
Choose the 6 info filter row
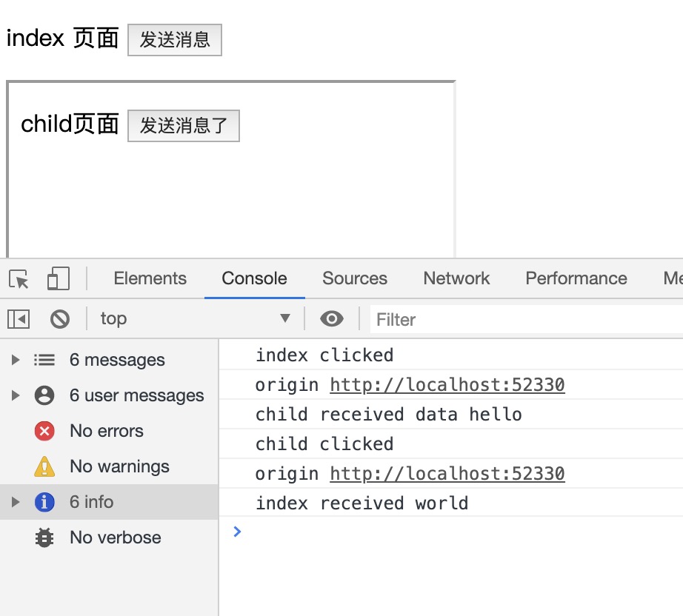[91, 502]
